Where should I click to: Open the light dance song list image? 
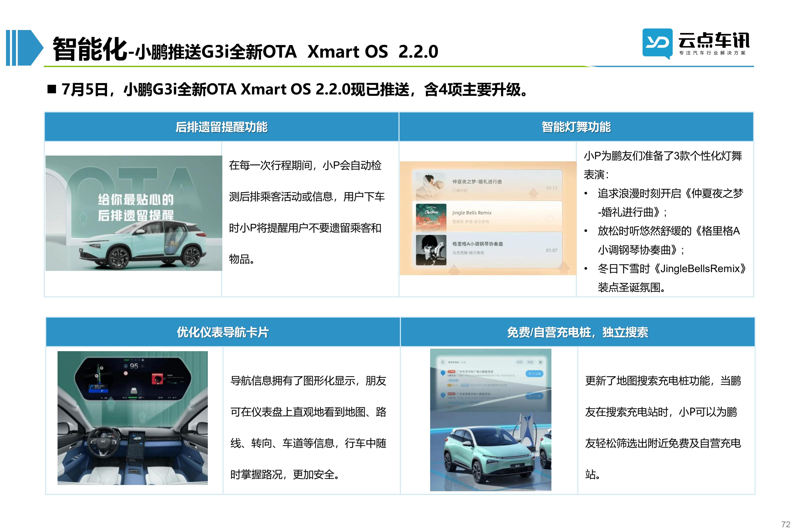488,218
